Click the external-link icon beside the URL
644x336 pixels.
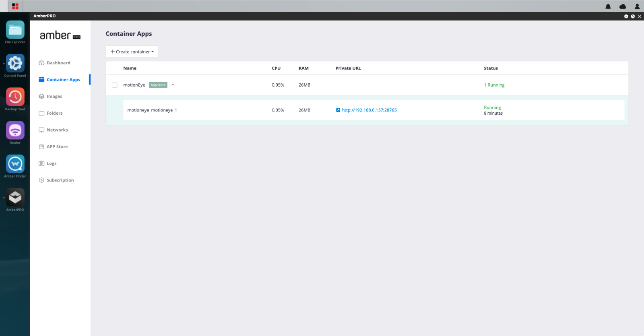[338, 110]
